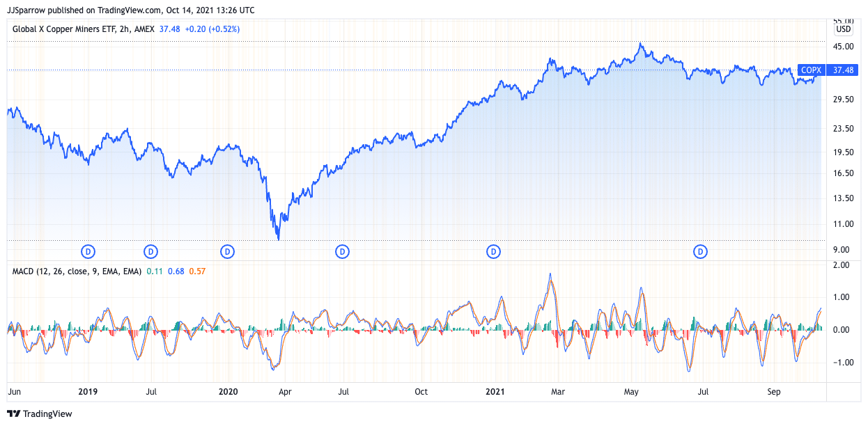Click the MACD histogram value 0.11
The image size is (868, 426).
click(154, 271)
